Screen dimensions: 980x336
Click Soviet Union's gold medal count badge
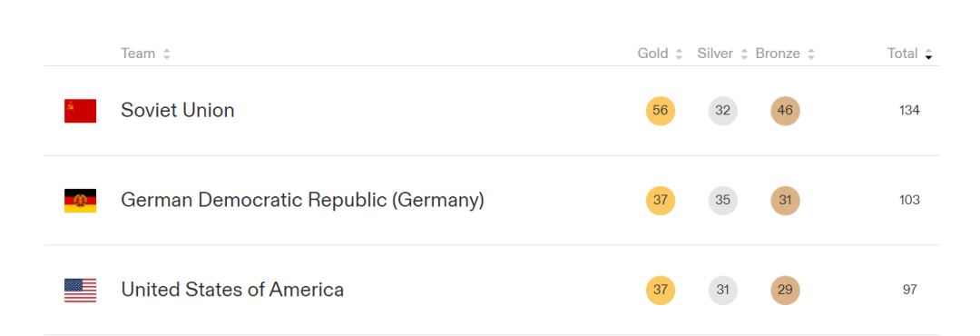tap(660, 111)
